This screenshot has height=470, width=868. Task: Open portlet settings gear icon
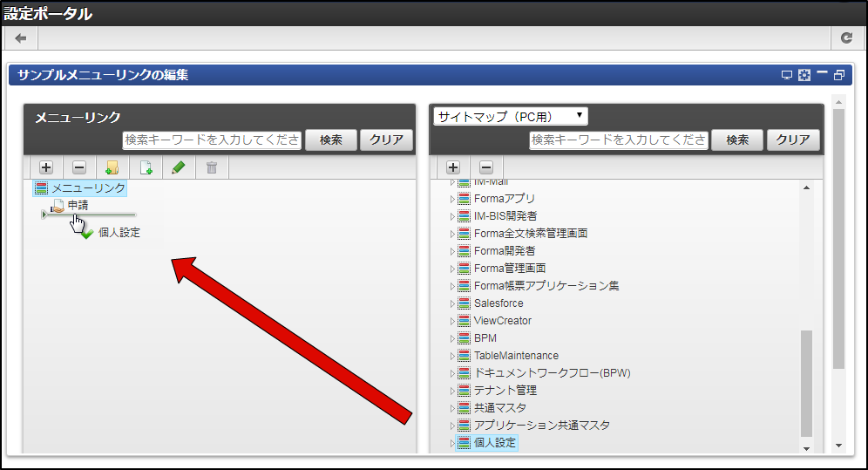pos(804,75)
